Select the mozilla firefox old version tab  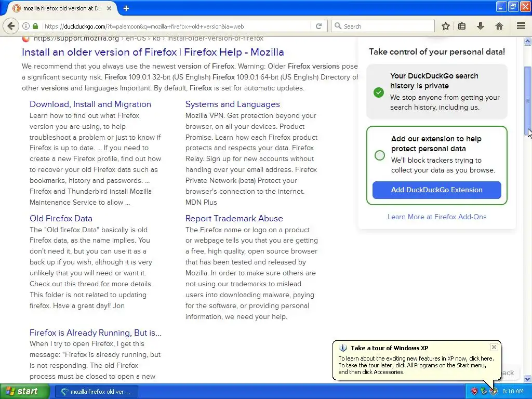[x=62, y=8]
